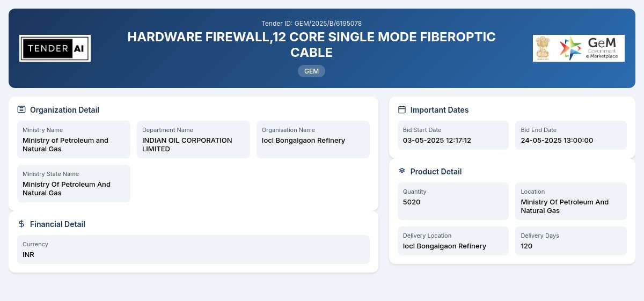Click the hardware firewall tender title
This screenshot has width=644, height=301.
311,45
